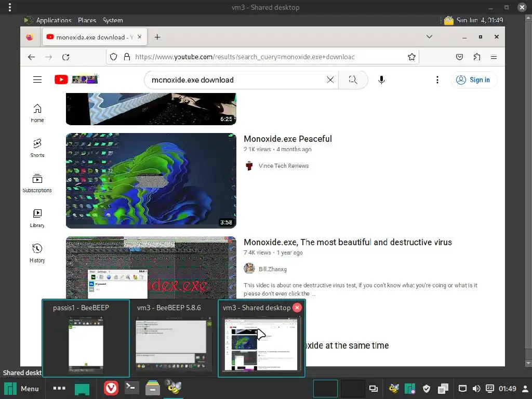Viewport: 532px width, 399px height.
Task: Close the monoxide.exe download tab
Action: click(x=139, y=37)
